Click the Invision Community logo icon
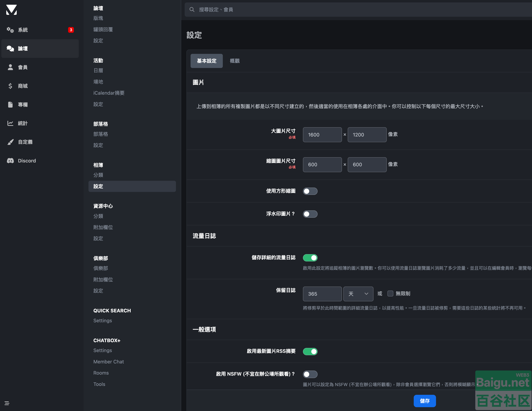The height and width of the screenshot is (411, 532). coord(11,10)
